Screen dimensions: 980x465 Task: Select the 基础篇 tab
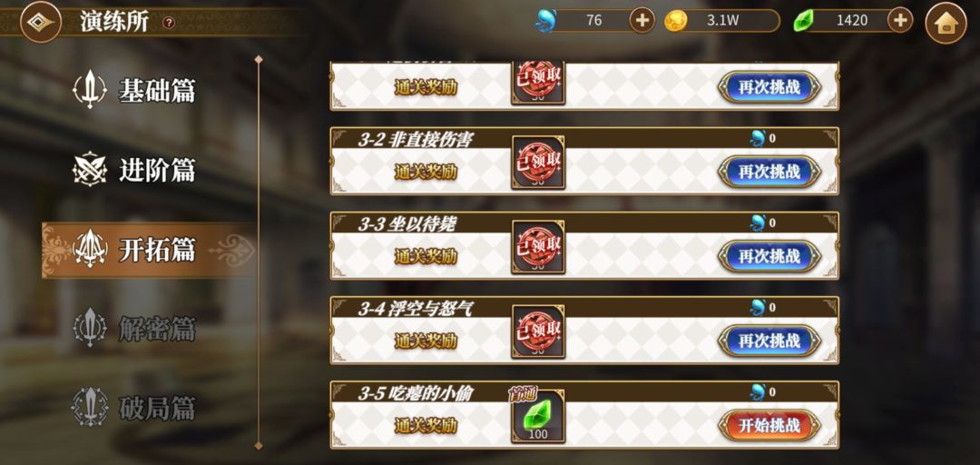coord(134,90)
